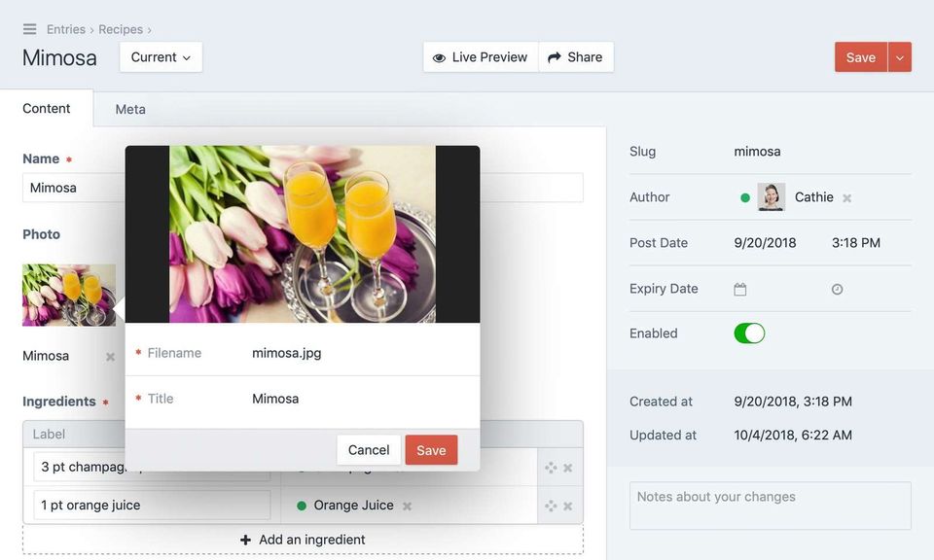
Task: Toggle the Enabled switch off
Action: [x=749, y=333]
